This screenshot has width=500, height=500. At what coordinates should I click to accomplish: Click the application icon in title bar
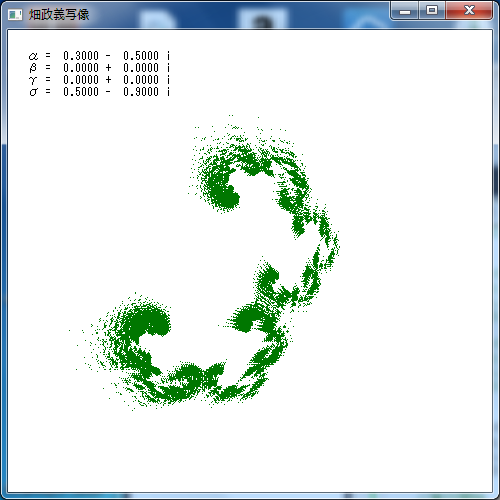click(x=15, y=15)
